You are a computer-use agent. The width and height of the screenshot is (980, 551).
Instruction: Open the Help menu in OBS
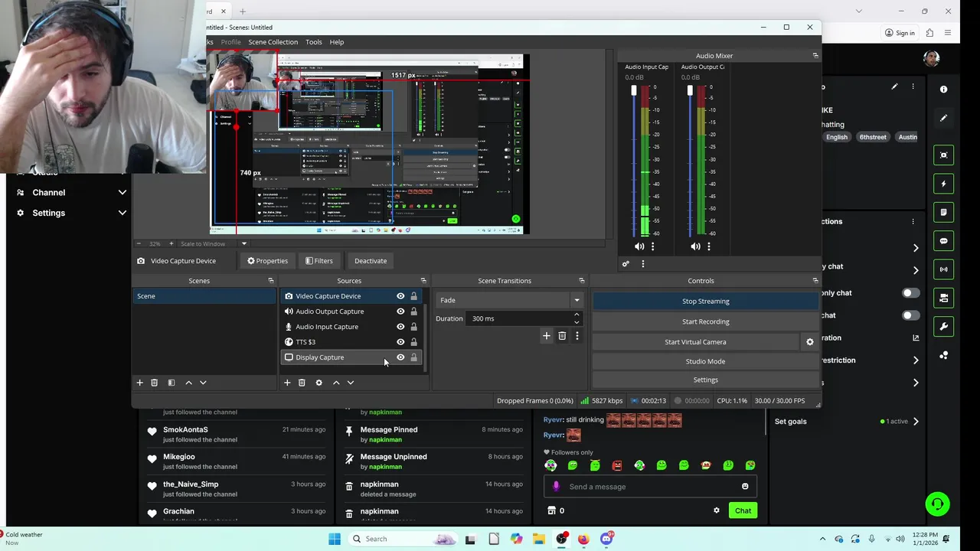(x=337, y=42)
